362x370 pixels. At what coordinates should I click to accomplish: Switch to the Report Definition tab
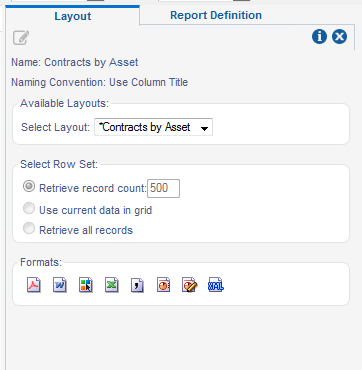pos(216,15)
